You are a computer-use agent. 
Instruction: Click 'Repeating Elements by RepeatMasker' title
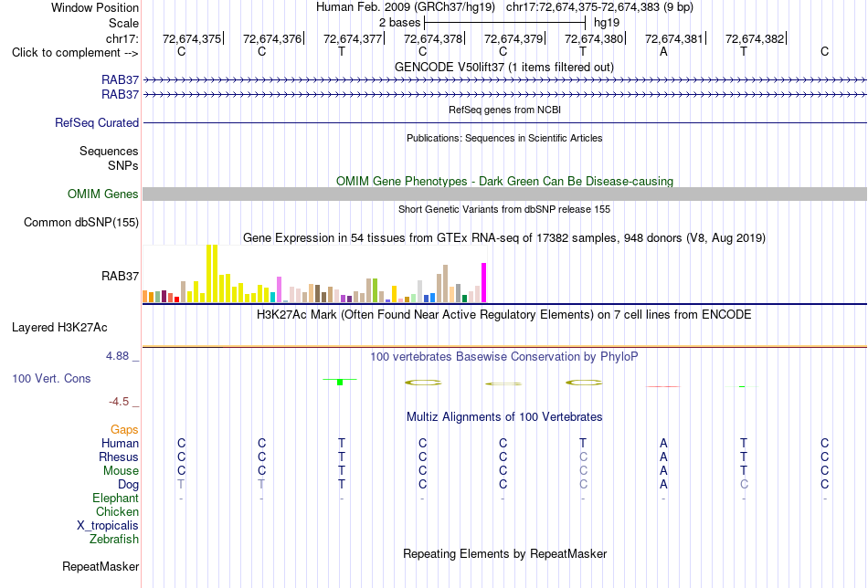click(505, 553)
